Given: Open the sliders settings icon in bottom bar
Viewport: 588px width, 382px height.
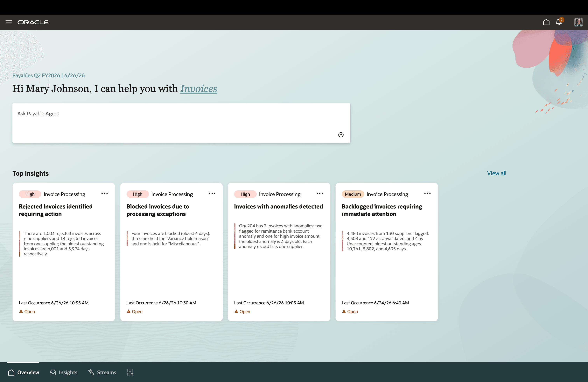Looking at the screenshot, I should (130, 372).
